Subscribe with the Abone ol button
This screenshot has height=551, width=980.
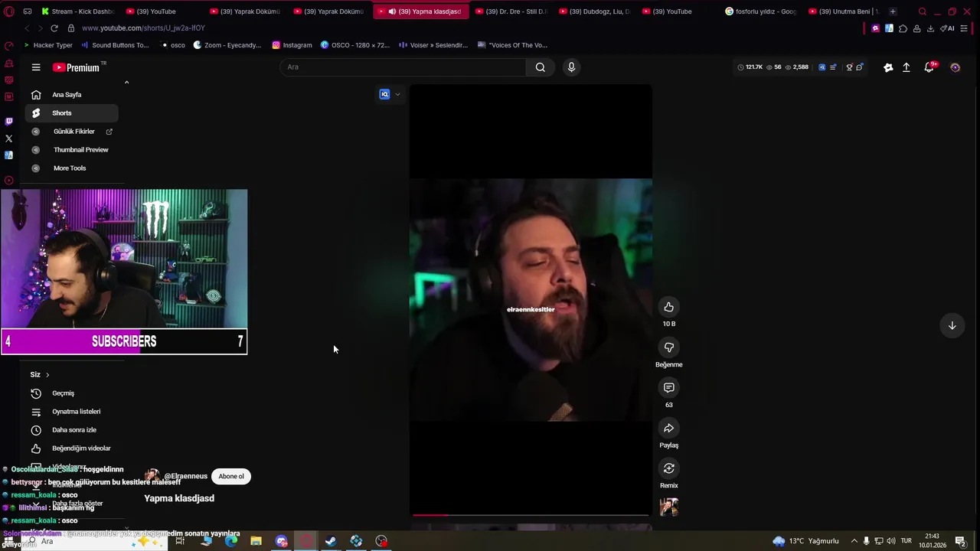(x=231, y=476)
